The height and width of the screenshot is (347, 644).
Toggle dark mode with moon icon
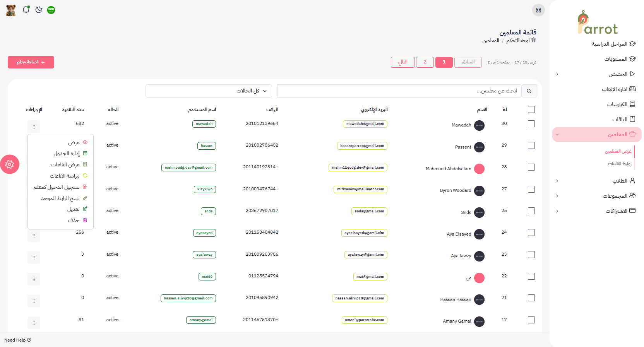coord(39,10)
